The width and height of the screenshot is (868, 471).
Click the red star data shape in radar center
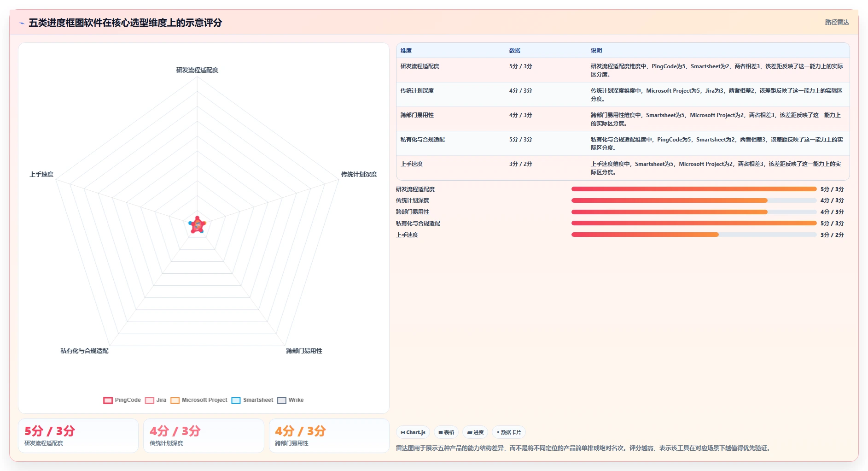[x=198, y=225]
